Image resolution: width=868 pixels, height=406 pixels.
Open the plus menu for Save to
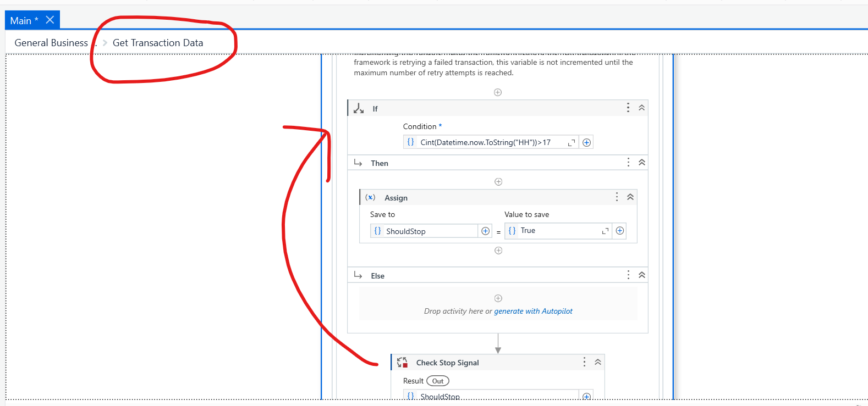(486, 231)
